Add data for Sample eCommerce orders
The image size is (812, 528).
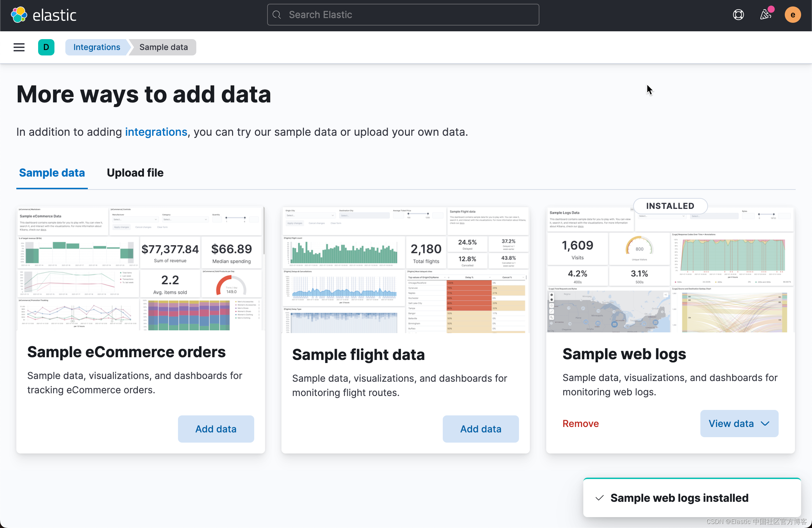click(216, 429)
